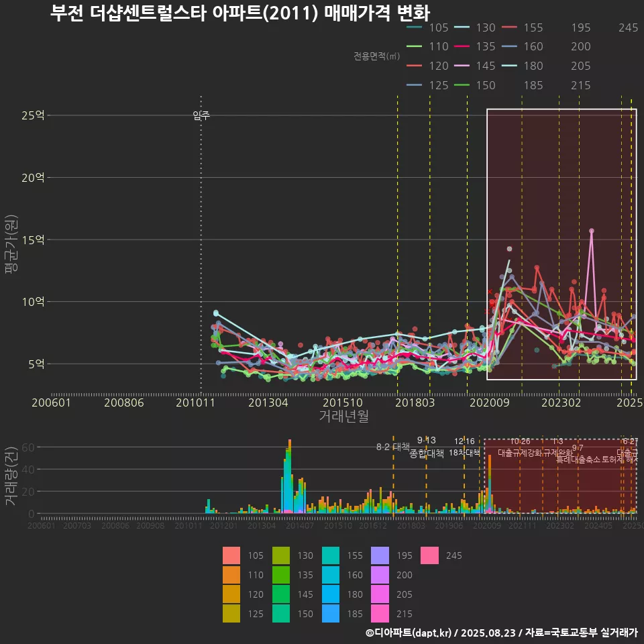Select the 200 entry in the top line legend

581,46
